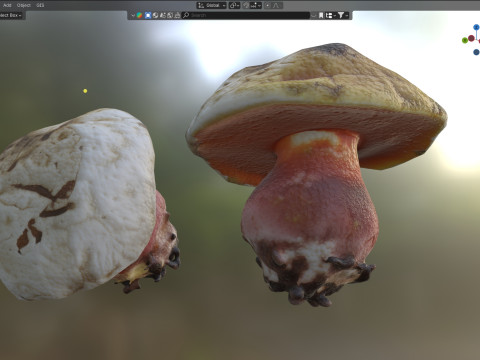Open the Add menu
Screen dimensions: 480x360
pyautogui.click(x=7, y=5)
